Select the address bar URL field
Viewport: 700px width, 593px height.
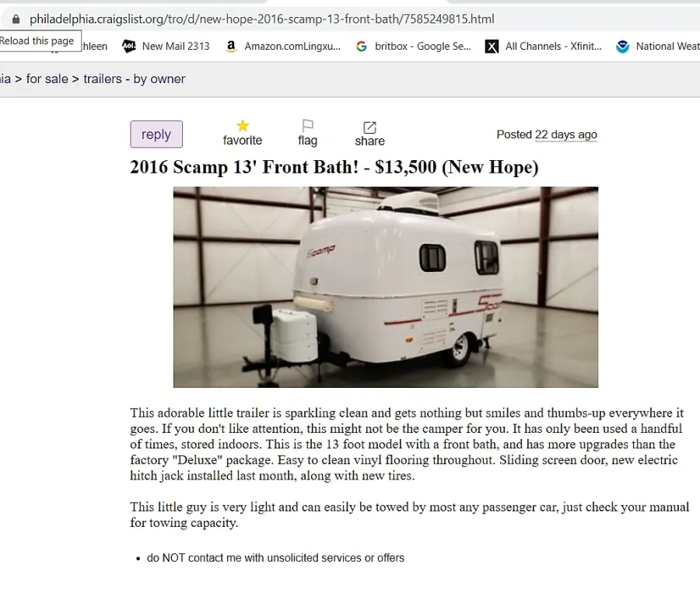(x=261, y=19)
